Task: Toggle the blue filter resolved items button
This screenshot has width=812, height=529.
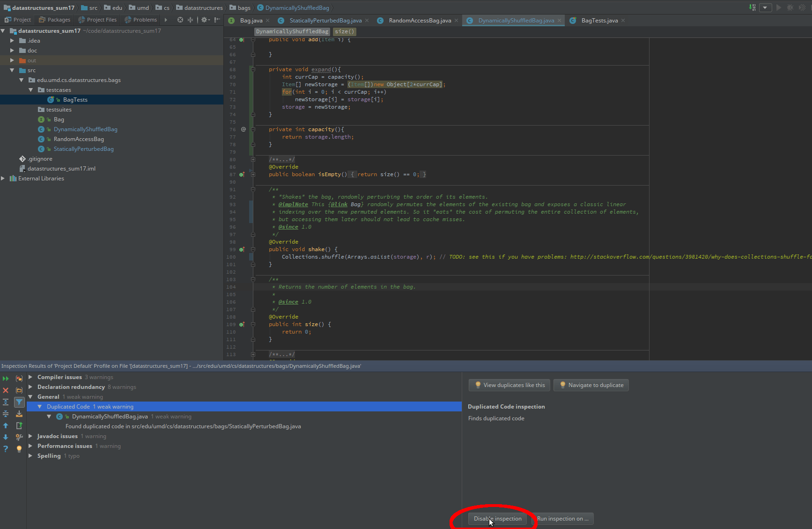Action: pyautogui.click(x=19, y=402)
